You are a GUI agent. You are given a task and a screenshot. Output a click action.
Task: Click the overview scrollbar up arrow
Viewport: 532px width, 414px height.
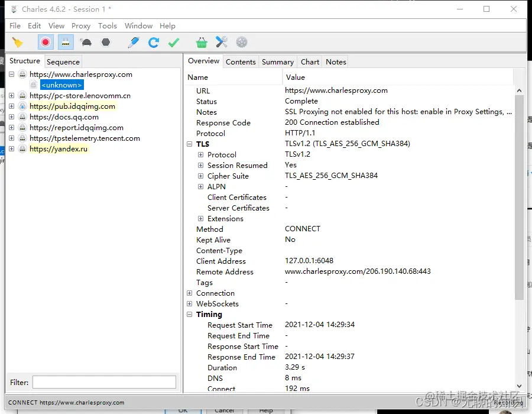click(519, 90)
